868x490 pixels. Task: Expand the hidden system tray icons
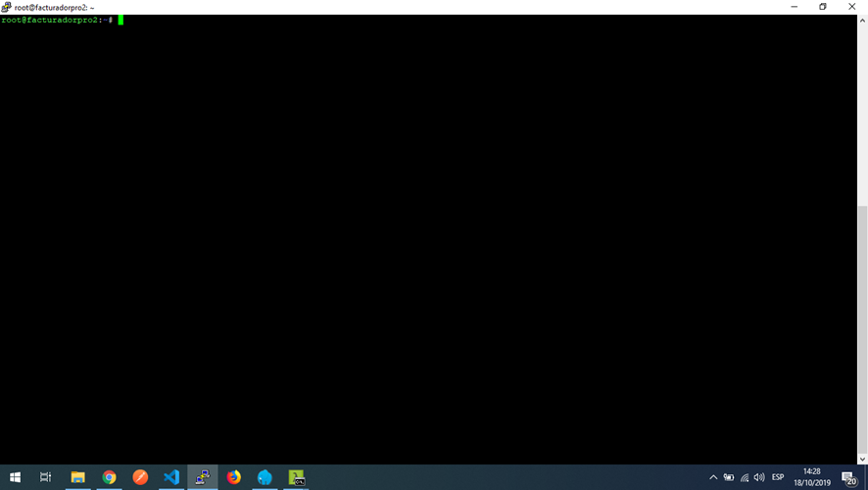coord(713,477)
